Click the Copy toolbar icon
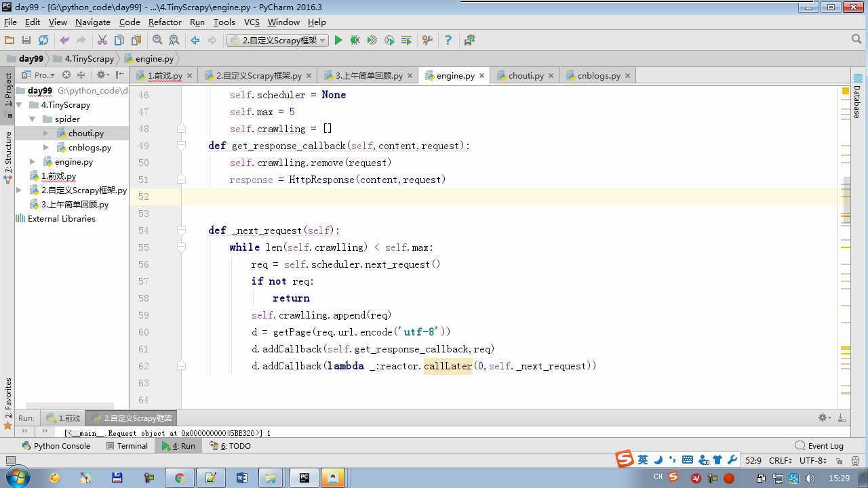The height and width of the screenshot is (488, 868). pyautogui.click(x=119, y=41)
